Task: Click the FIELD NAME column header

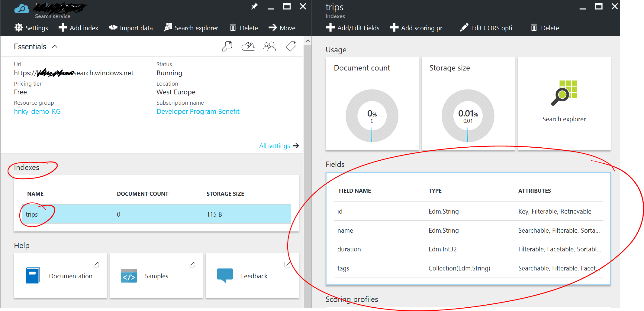Action: [x=355, y=191]
